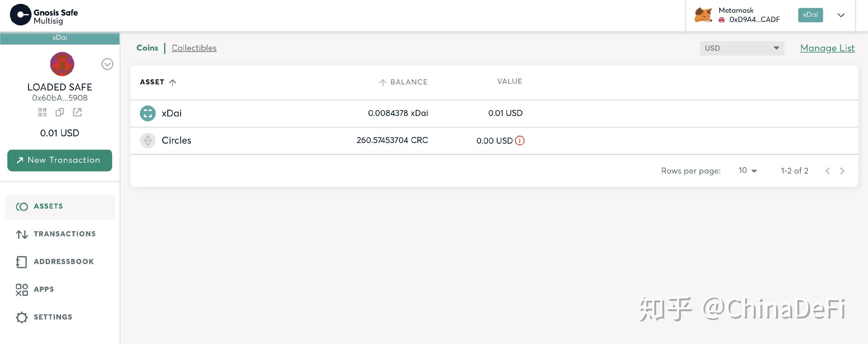Click the New Transaction button
Image resolution: width=868 pixels, height=344 pixels.
pos(59,160)
